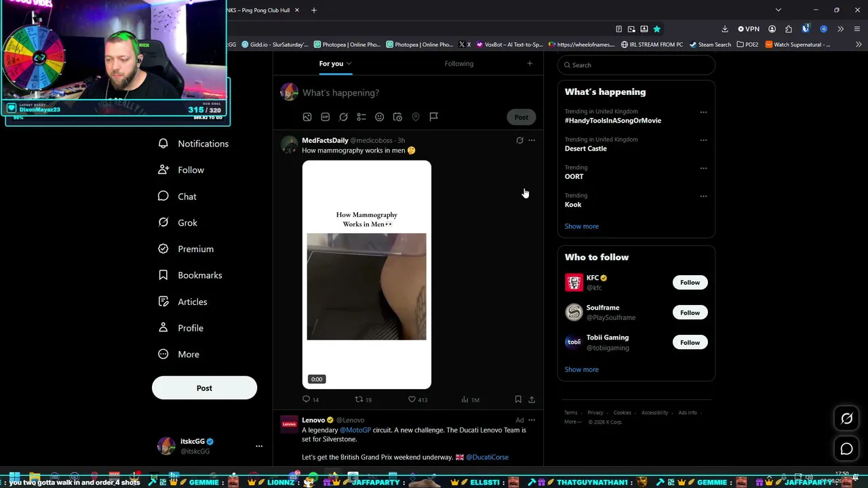Open the GIF picker in composer

pyautogui.click(x=325, y=117)
